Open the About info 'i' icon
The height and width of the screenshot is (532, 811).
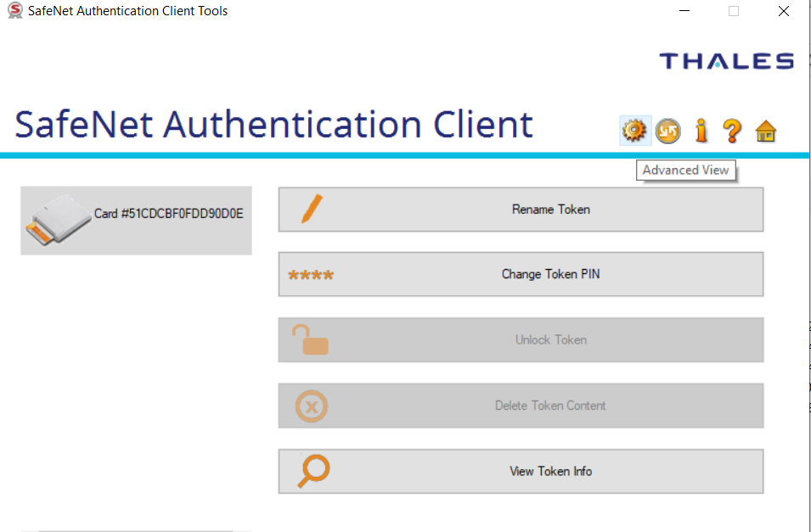pos(701,131)
